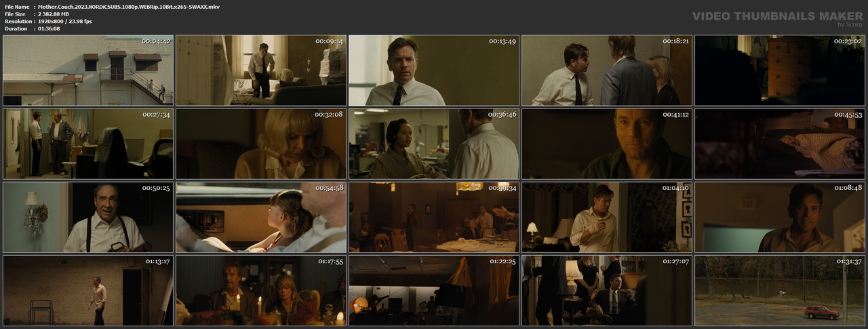Select the frame marked 00:41:12

tap(607, 144)
